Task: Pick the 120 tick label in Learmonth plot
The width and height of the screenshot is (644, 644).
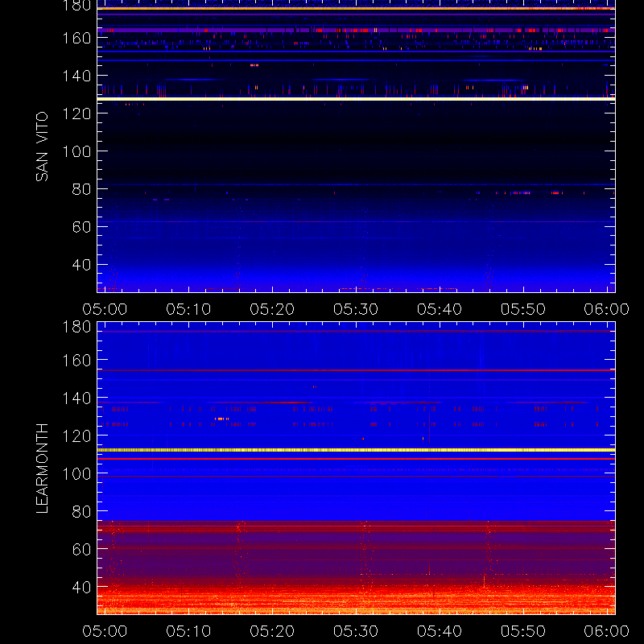Action: pyautogui.click(x=76, y=436)
